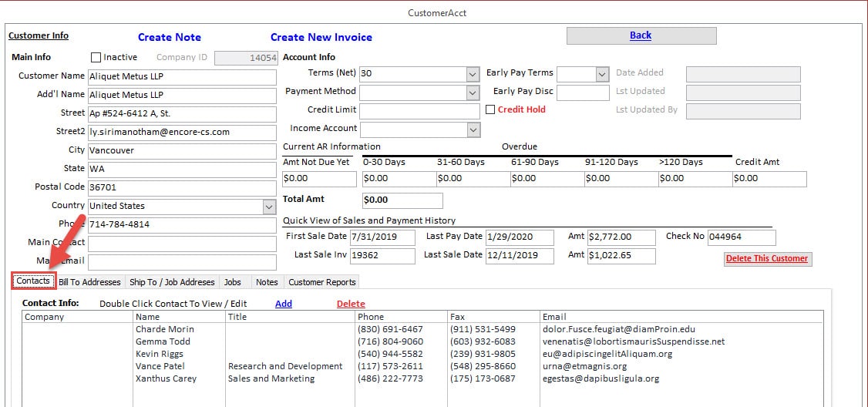
Task: Switch to the Contacts tab
Action: [33, 281]
